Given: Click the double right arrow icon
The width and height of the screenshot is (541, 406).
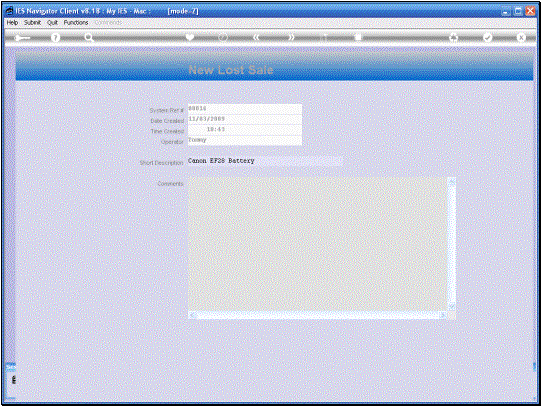Looking at the screenshot, I should (x=292, y=37).
